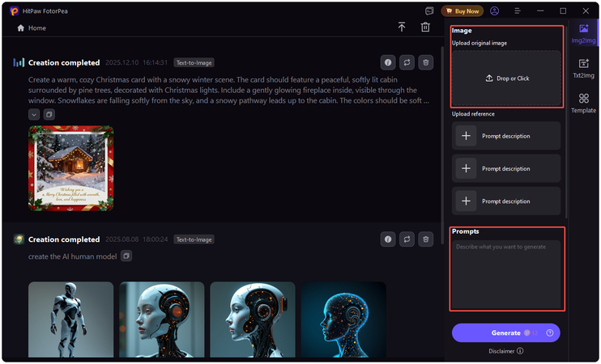Click the timestamp 2025.08.08 18:00:24

[x=136, y=239]
